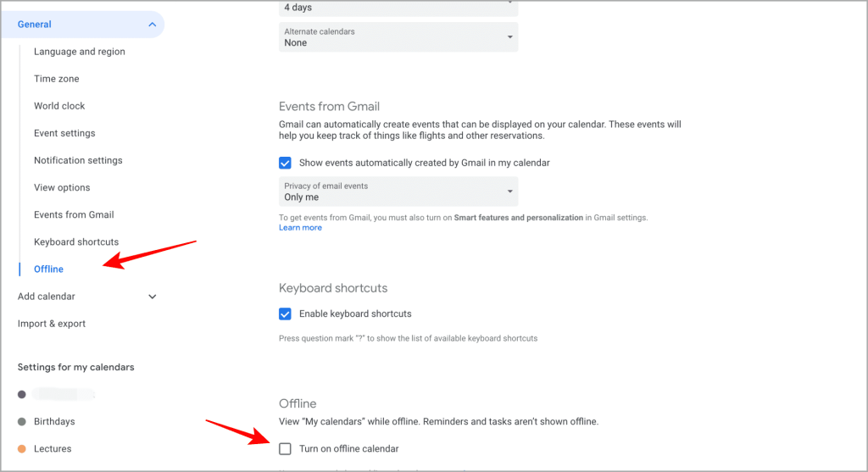
Task: Open Keyboard shortcuts sidebar item
Action: pos(76,242)
